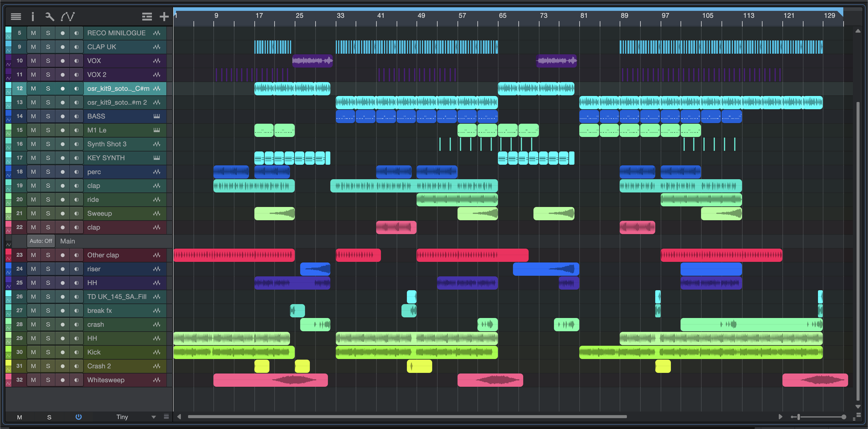Click the vertical track scrollbar

pyautogui.click(x=858, y=251)
